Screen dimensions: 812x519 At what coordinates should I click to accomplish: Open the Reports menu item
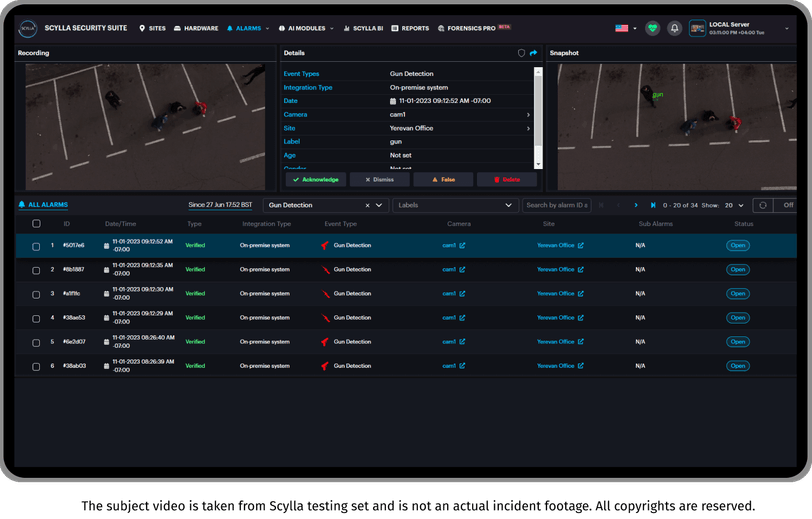410,28
